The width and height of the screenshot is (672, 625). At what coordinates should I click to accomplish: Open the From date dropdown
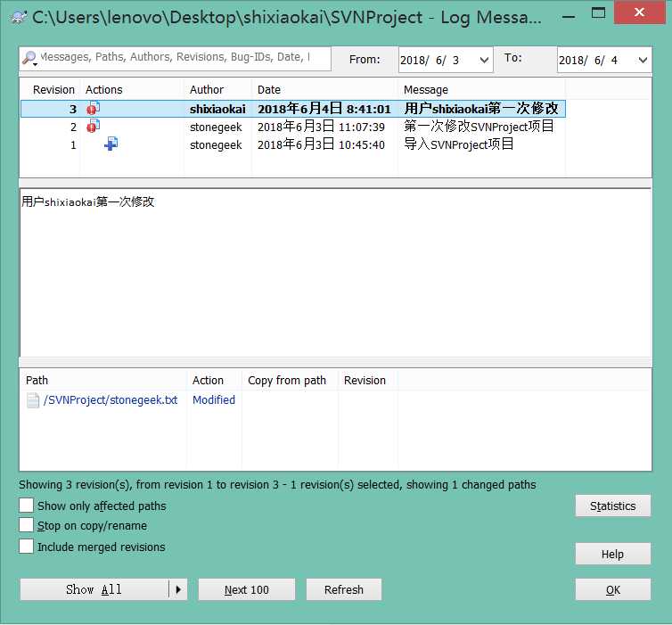(484, 60)
